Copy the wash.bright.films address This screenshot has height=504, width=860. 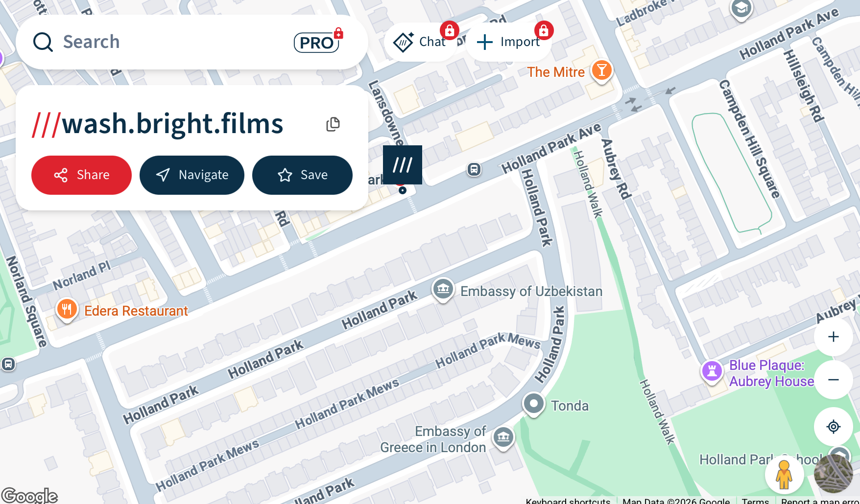pos(333,124)
